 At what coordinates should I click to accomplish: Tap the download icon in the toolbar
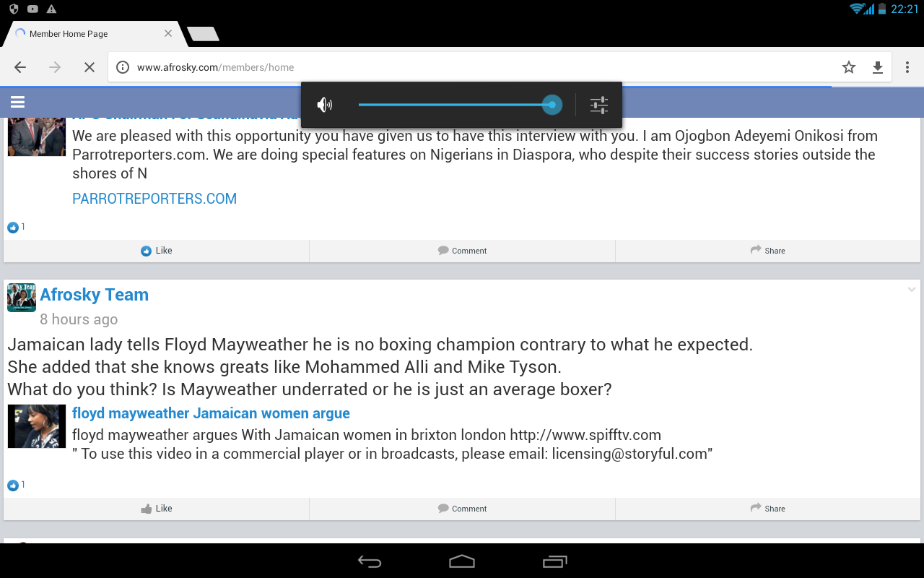(878, 67)
